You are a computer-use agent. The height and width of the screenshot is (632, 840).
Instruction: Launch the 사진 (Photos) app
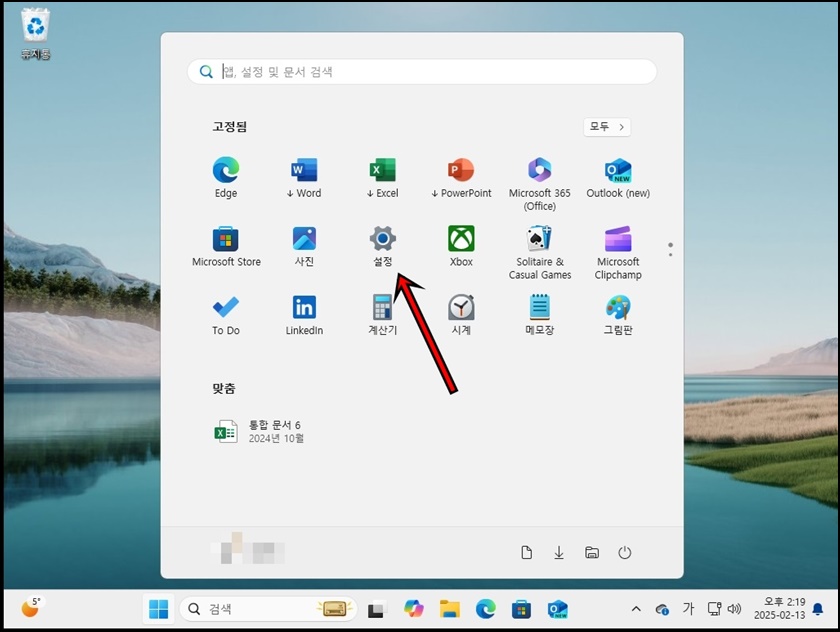304,246
